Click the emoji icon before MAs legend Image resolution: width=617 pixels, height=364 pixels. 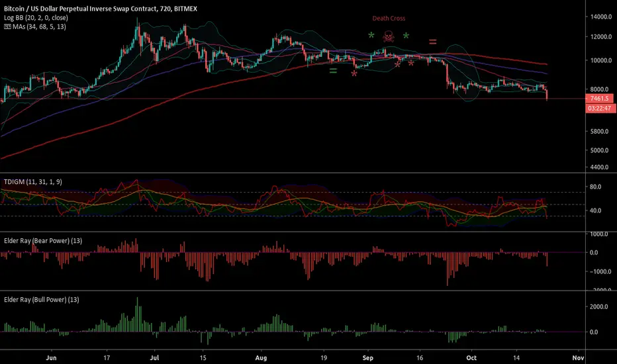click(7, 26)
